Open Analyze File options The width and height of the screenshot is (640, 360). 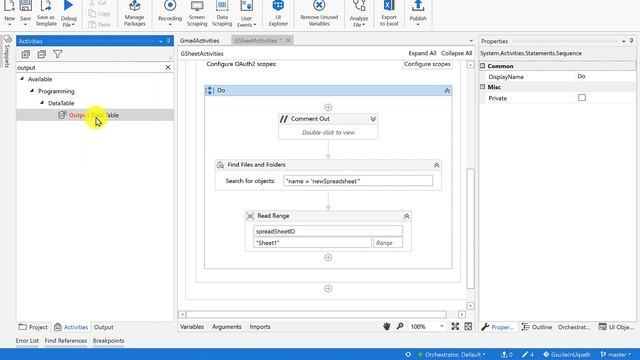pos(359,13)
